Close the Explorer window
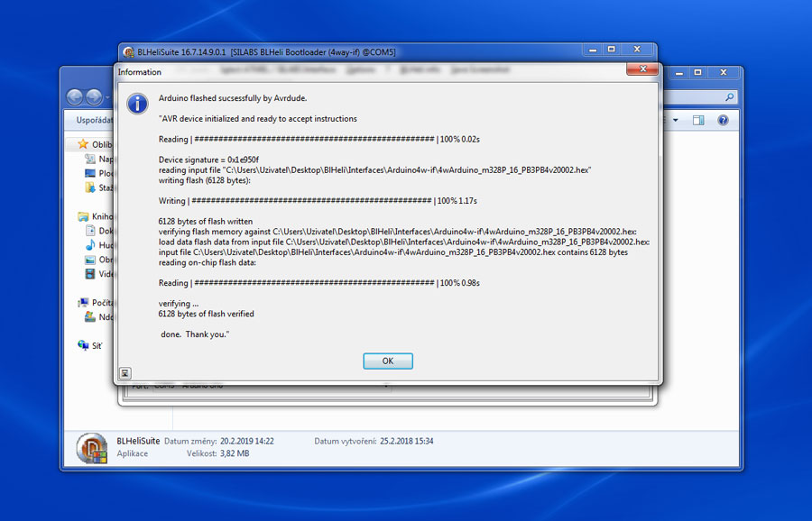Viewport: 812px width, 521px height. pyautogui.click(x=724, y=73)
